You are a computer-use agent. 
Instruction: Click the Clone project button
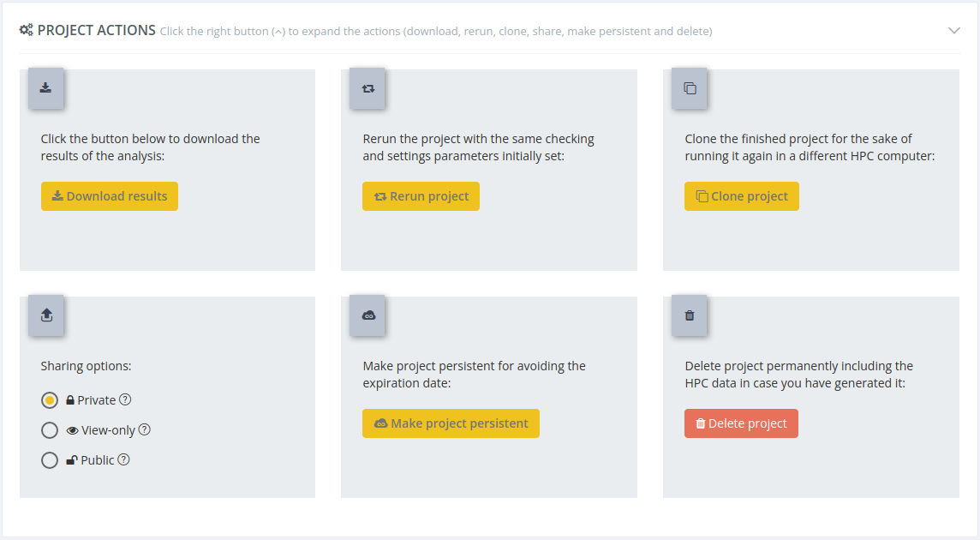[x=741, y=195]
